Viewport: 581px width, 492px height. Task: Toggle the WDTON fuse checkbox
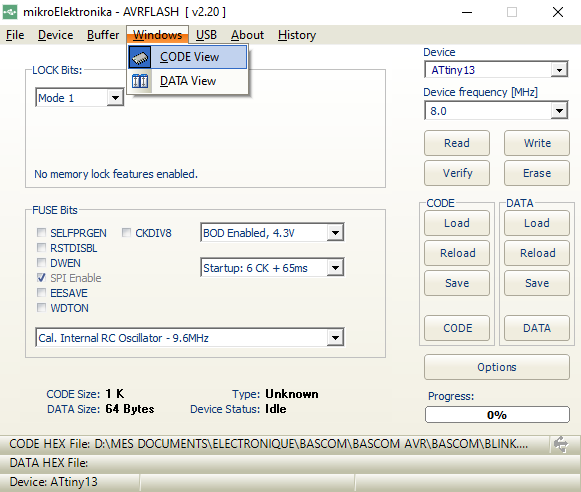click(x=42, y=308)
